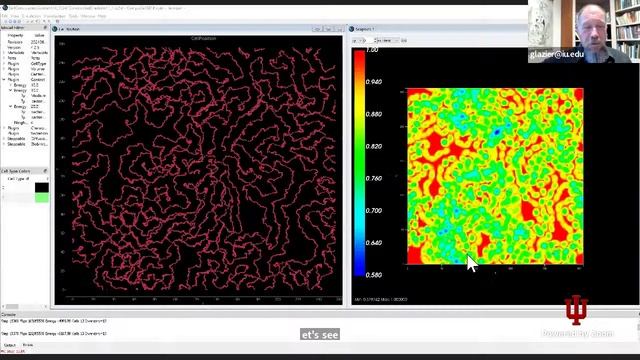Select the NeighborOrder row in the tree
Screen dimensions: 640x360
[25, 122]
